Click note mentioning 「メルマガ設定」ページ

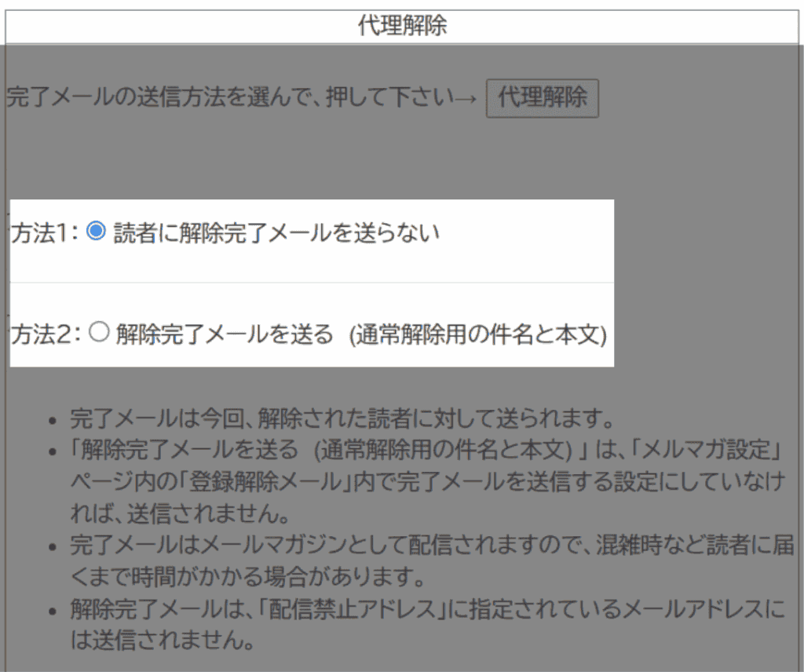pos(427,481)
